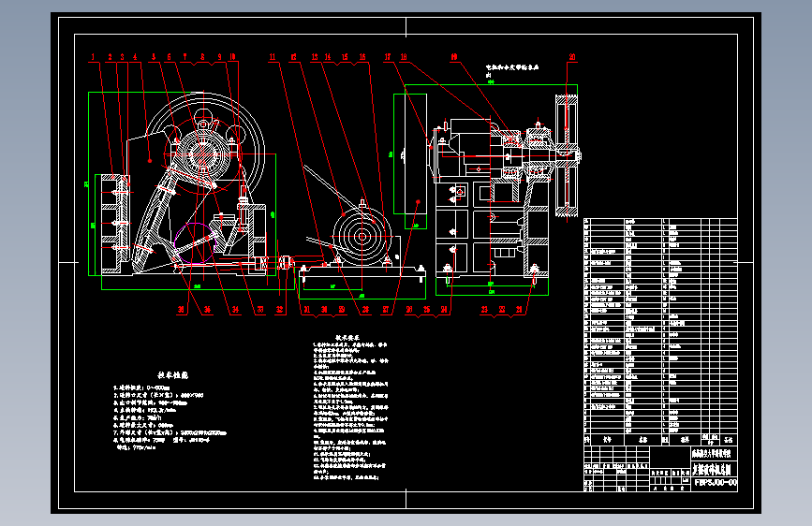Select the motor's concentric circles center
Screen dimensions: 812x526
(x=362, y=237)
